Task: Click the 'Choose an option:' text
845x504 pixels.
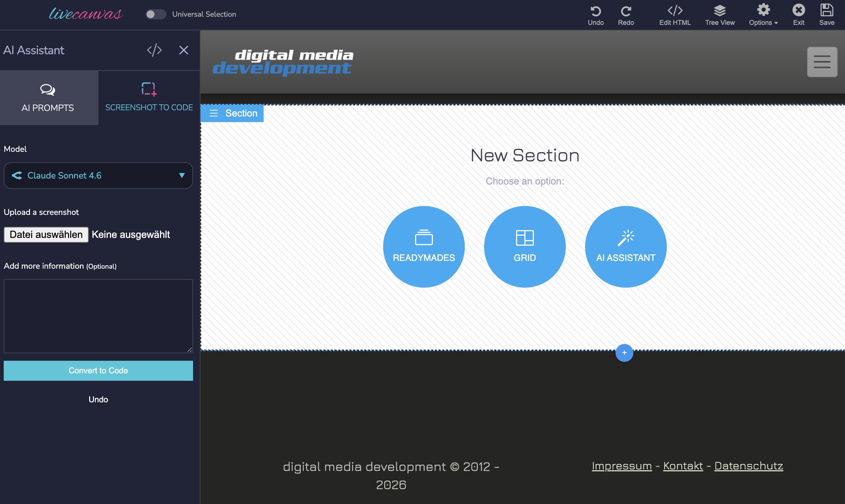Action: click(525, 181)
